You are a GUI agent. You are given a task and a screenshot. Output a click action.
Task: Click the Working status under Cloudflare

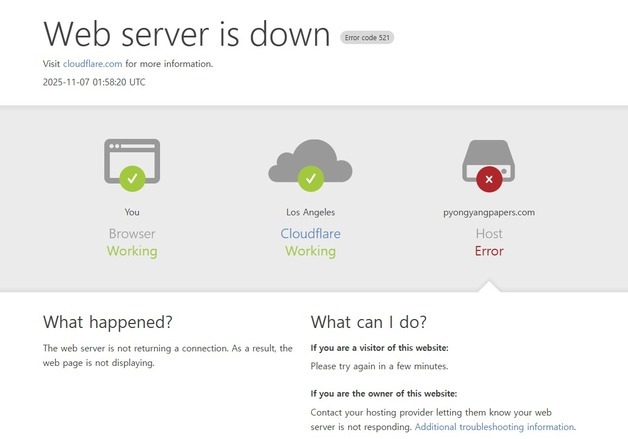coord(310,251)
